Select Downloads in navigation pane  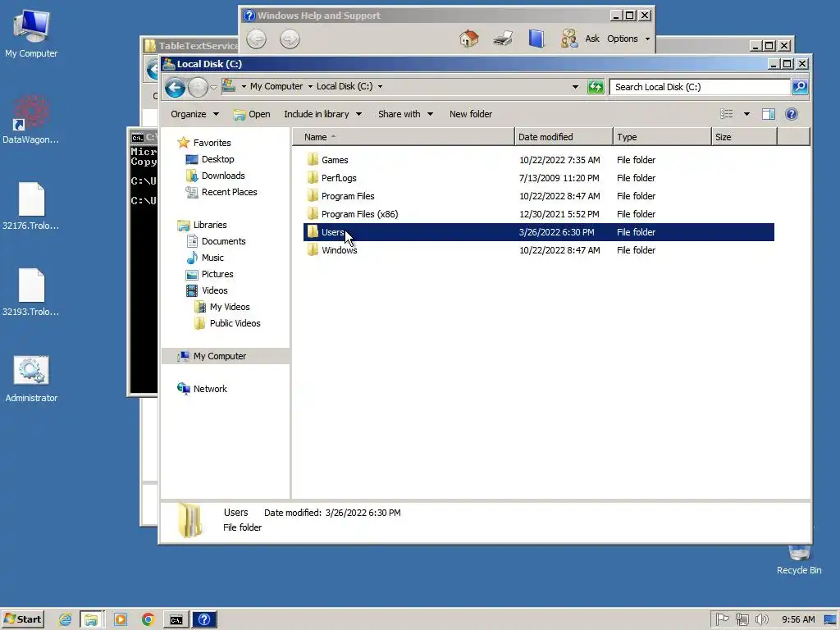click(223, 176)
